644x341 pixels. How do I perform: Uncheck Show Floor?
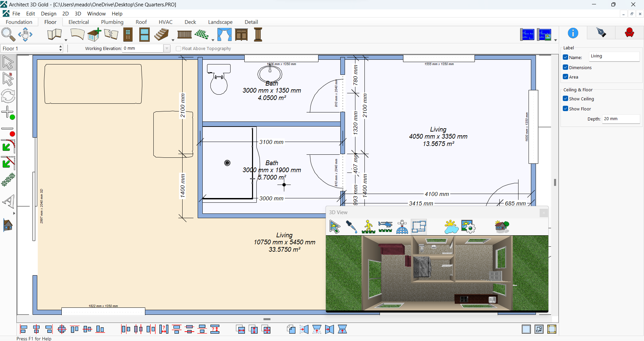565,109
